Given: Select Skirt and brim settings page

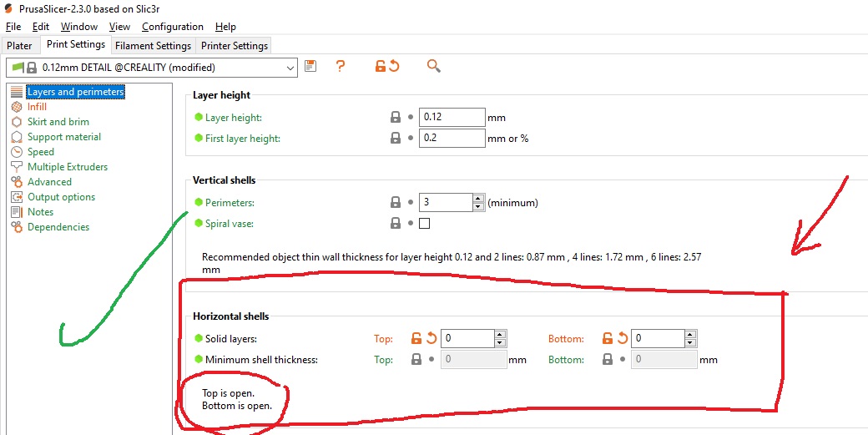Looking at the screenshot, I should tap(58, 122).
